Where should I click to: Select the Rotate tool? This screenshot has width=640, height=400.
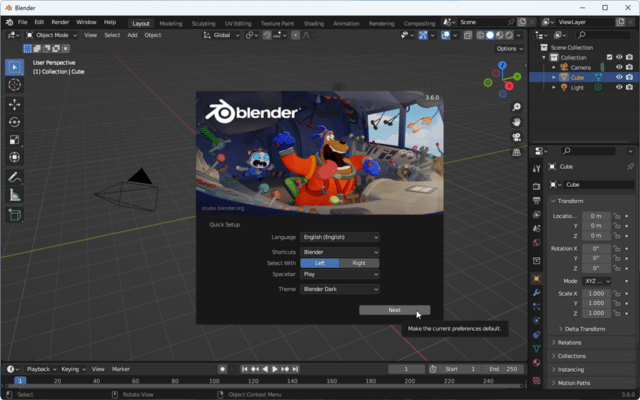(14, 122)
